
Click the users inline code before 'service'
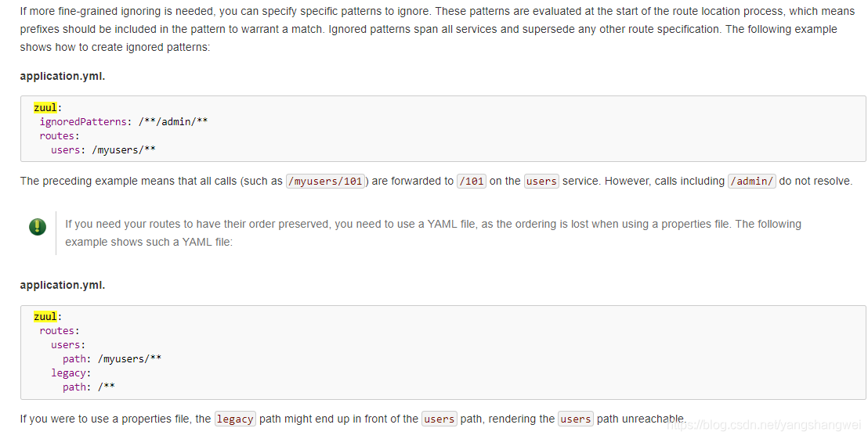[x=541, y=181]
